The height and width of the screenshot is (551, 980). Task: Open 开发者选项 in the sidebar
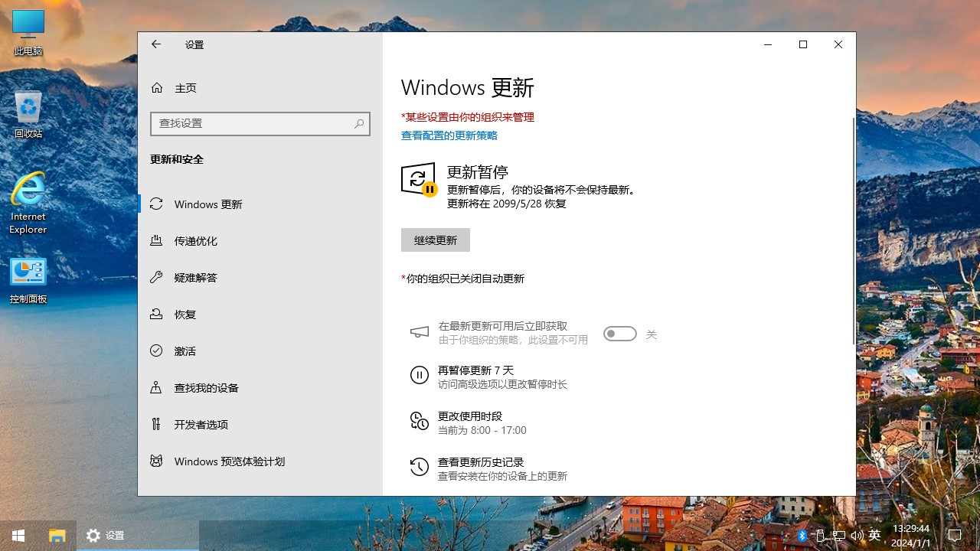tap(260, 425)
